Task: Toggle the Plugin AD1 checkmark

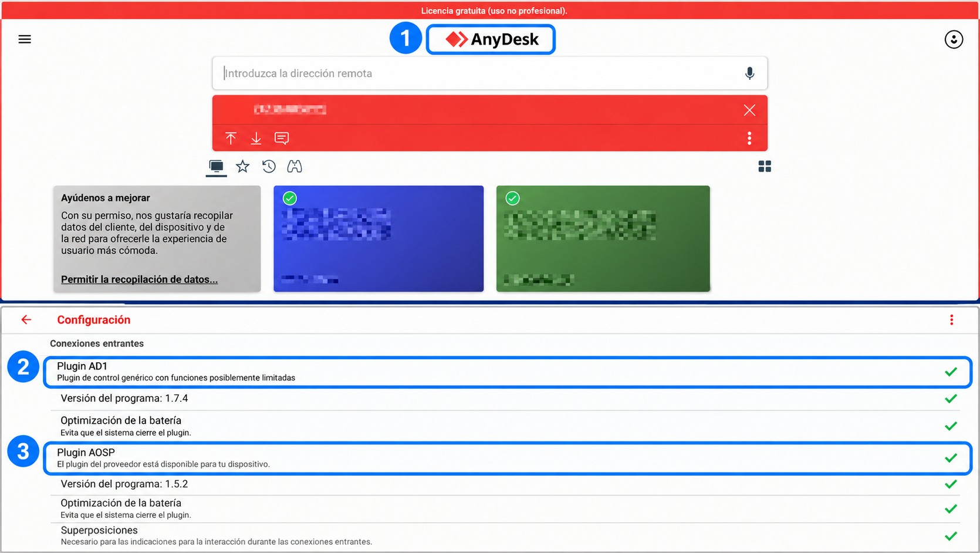Action: coord(951,372)
